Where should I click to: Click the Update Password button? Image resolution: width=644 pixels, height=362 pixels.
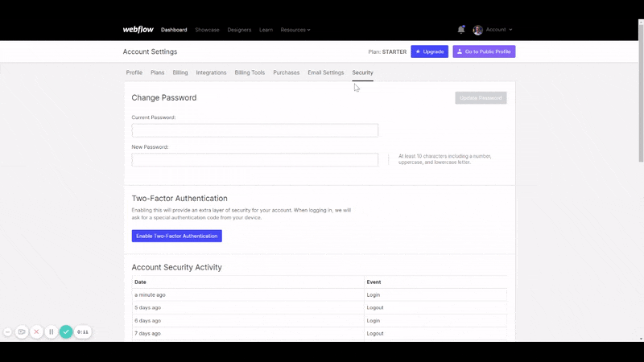click(x=481, y=97)
